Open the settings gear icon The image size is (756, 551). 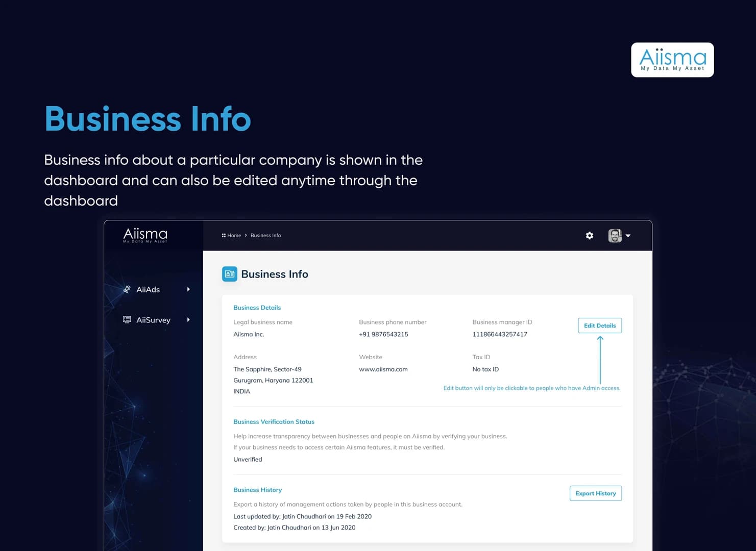[x=590, y=235]
